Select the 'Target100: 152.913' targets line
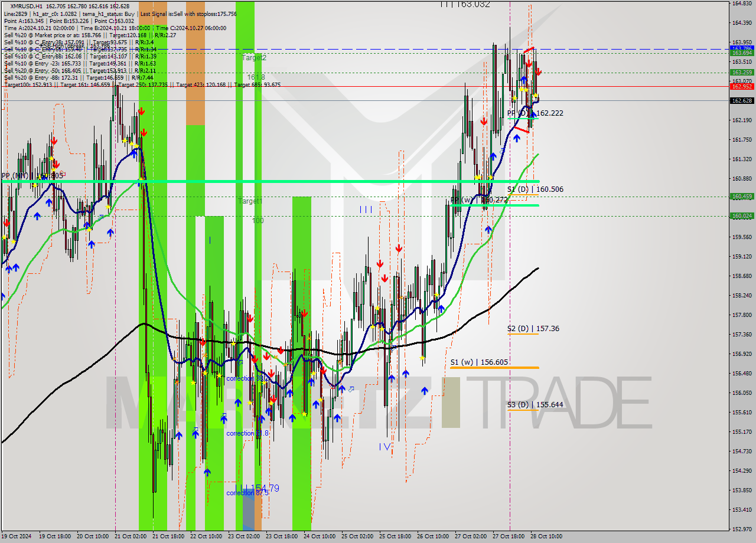This screenshot has width=756, height=543. pos(142,84)
